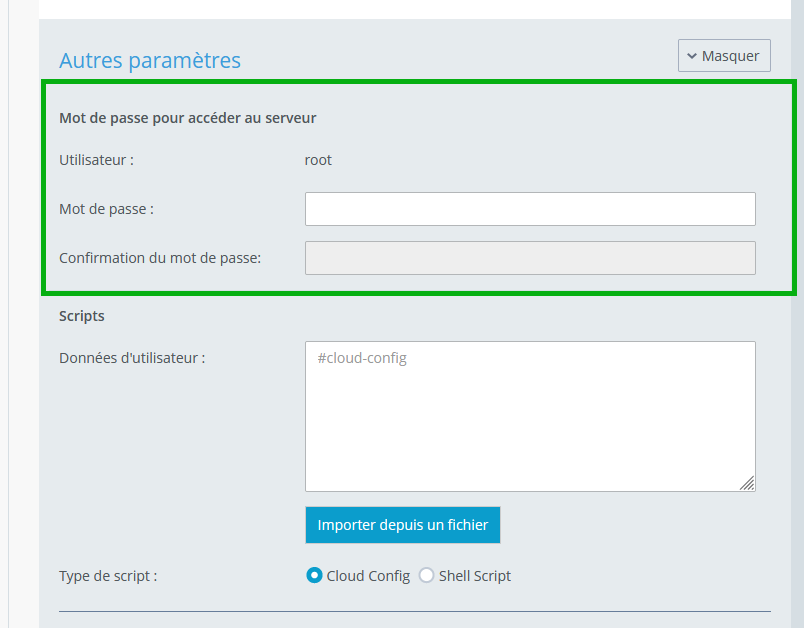Click the Masquer button
The height and width of the screenshot is (628, 804).
724,55
